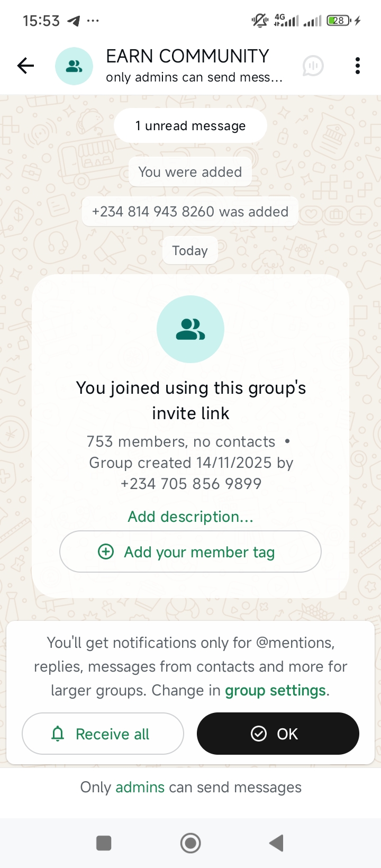The width and height of the screenshot is (381, 868).
Task: Open EARN COMMUNITY group info title
Action: click(187, 56)
